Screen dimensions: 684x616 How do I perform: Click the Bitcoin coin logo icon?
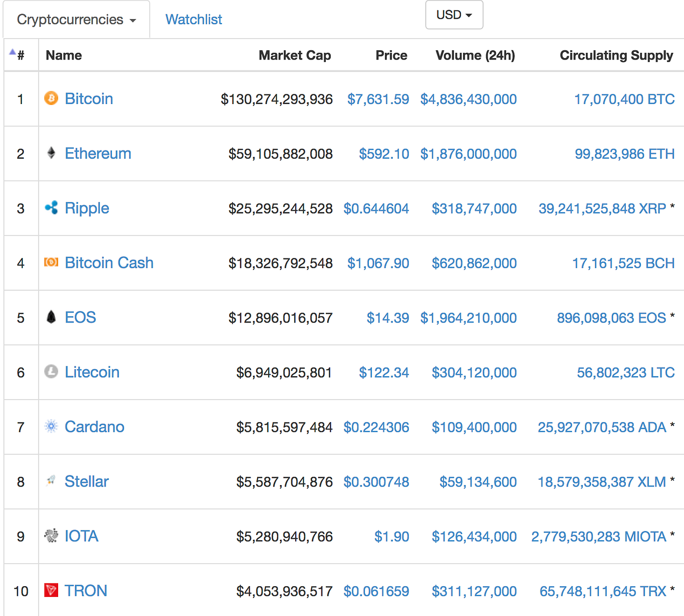51,98
